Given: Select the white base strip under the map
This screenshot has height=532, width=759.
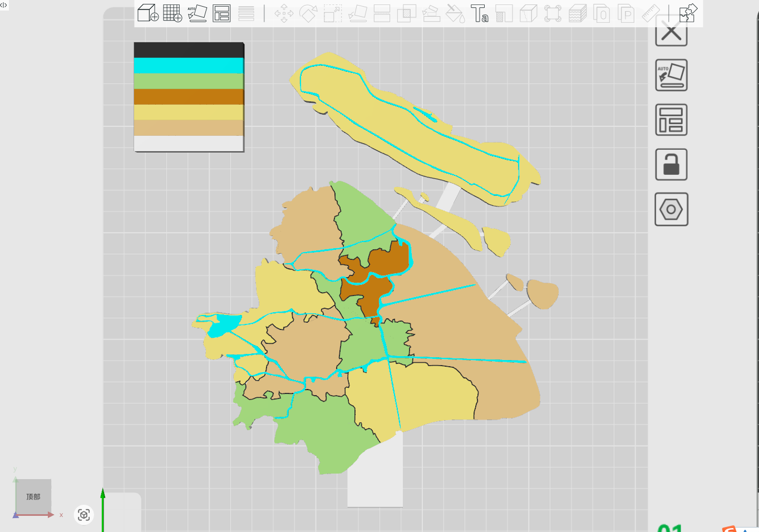Looking at the screenshot, I should pyautogui.click(x=375, y=473).
